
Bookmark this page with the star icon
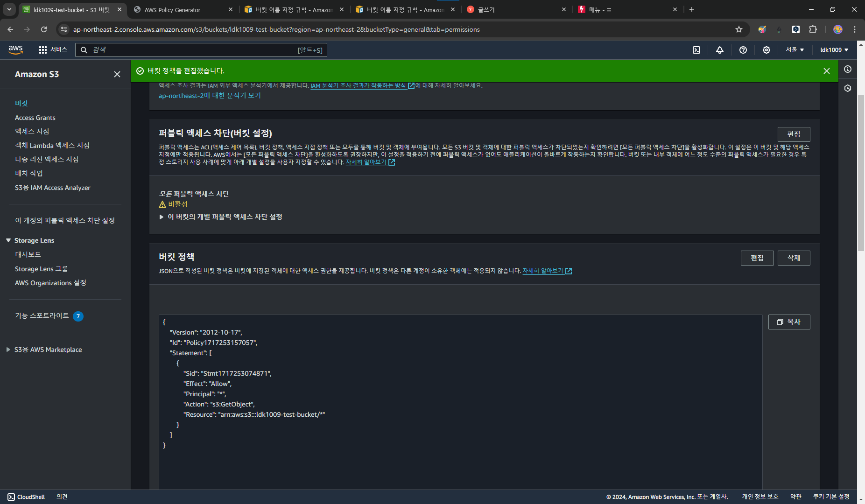coord(739,29)
